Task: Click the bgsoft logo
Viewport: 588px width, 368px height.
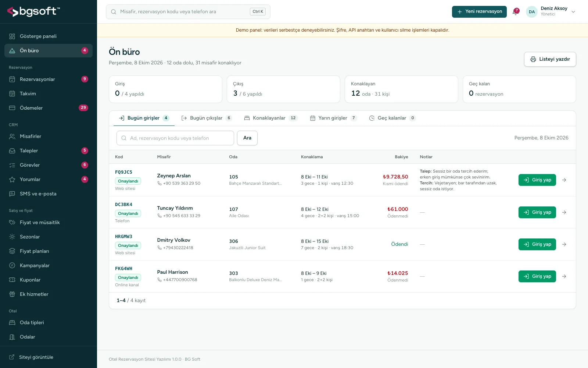Action: click(33, 12)
